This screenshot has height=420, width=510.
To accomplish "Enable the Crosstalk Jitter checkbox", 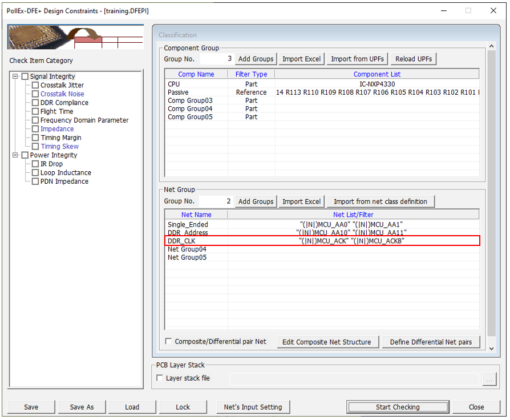I will pos(35,86).
